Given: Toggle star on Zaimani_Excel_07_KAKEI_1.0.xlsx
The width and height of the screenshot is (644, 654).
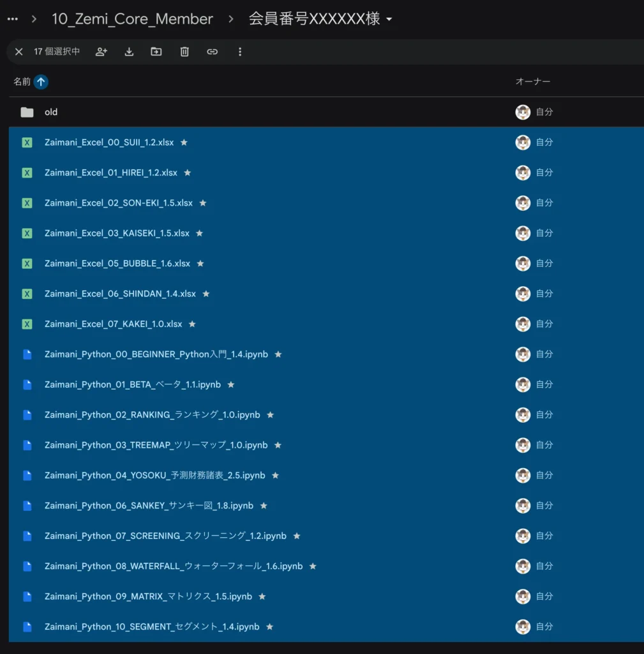Looking at the screenshot, I should pos(192,324).
